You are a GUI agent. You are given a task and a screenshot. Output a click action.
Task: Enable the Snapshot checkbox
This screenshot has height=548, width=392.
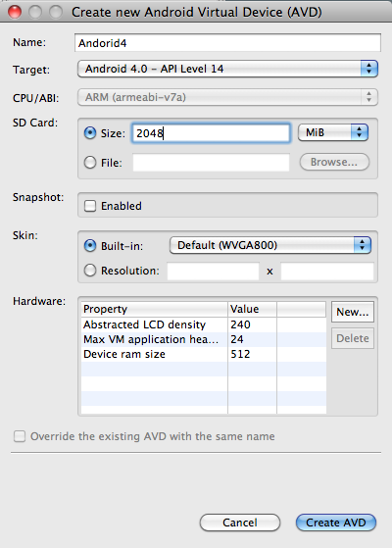[90, 206]
